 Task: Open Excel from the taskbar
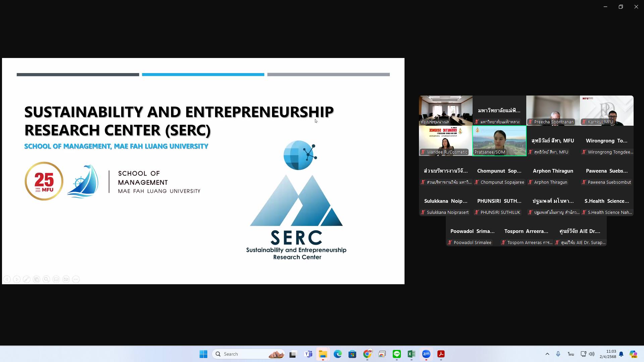point(412,354)
